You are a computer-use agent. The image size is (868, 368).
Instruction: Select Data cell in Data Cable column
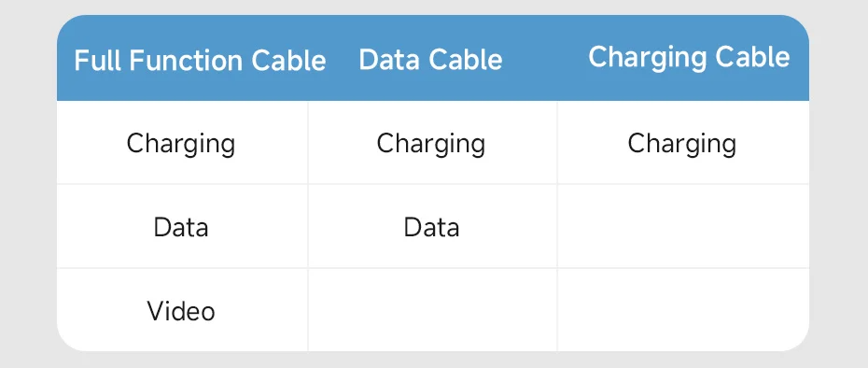(431, 227)
